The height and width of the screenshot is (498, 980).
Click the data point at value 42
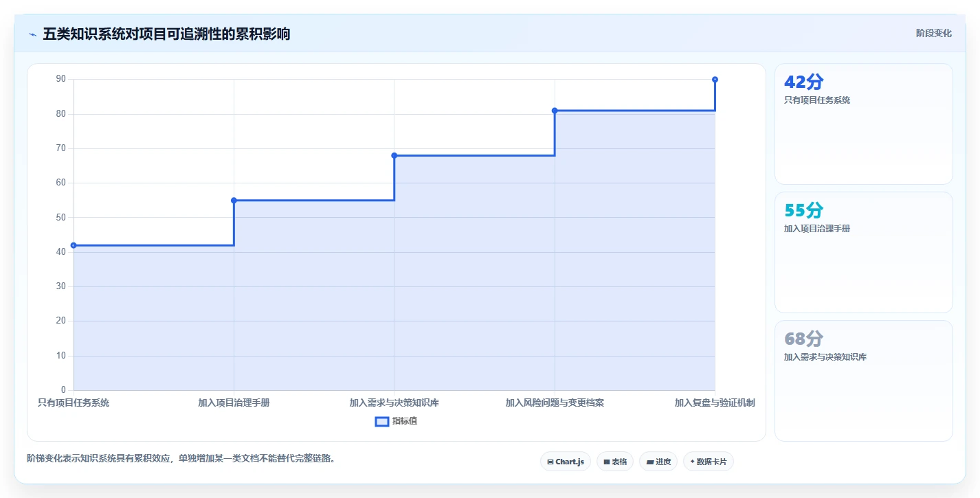[x=74, y=245]
